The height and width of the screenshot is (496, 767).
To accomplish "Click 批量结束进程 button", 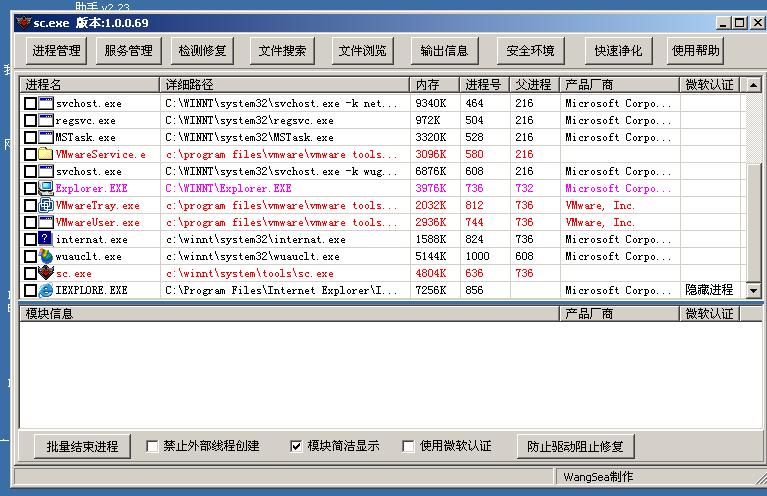I will [x=82, y=446].
